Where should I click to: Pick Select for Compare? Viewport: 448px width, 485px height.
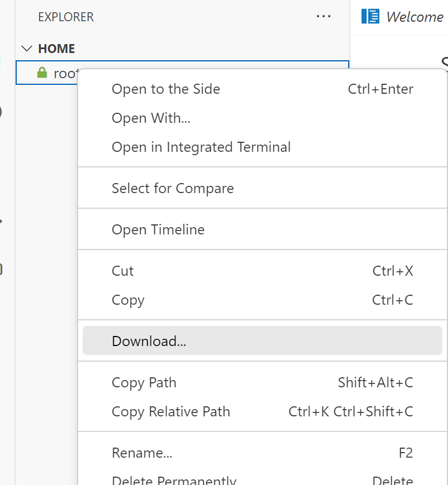[x=172, y=189]
